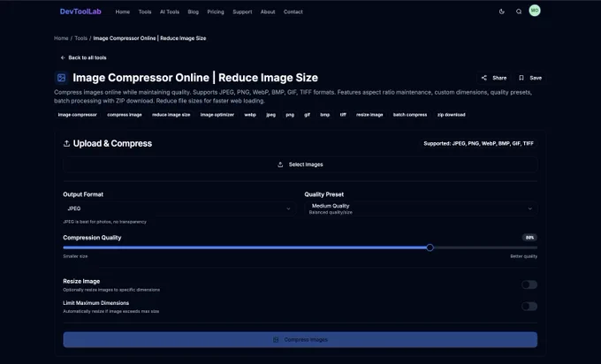Open the About page
This screenshot has width=601, height=364.
pyautogui.click(x=268, y=11)
